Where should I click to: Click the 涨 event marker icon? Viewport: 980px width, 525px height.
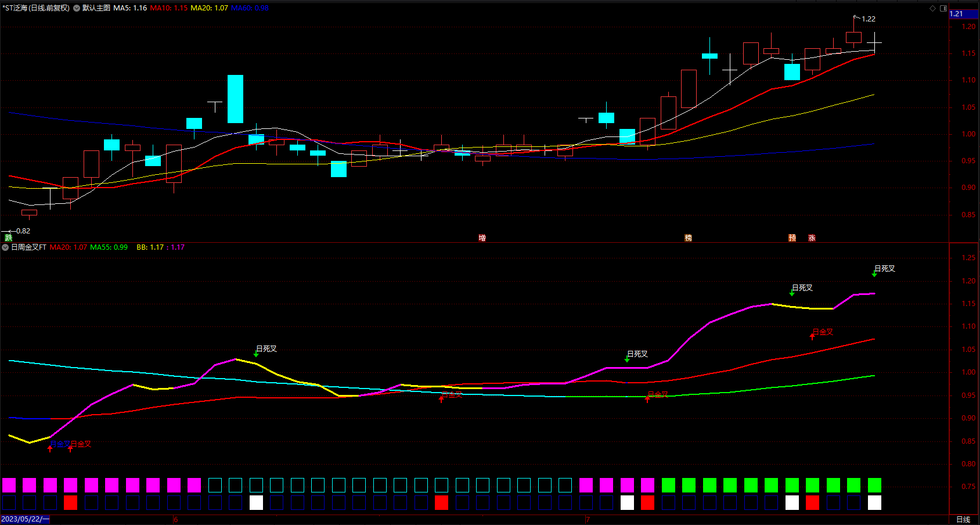pos(812,238)
